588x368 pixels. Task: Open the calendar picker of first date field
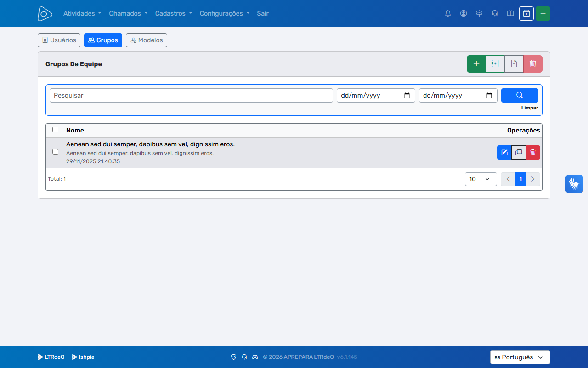407,96
